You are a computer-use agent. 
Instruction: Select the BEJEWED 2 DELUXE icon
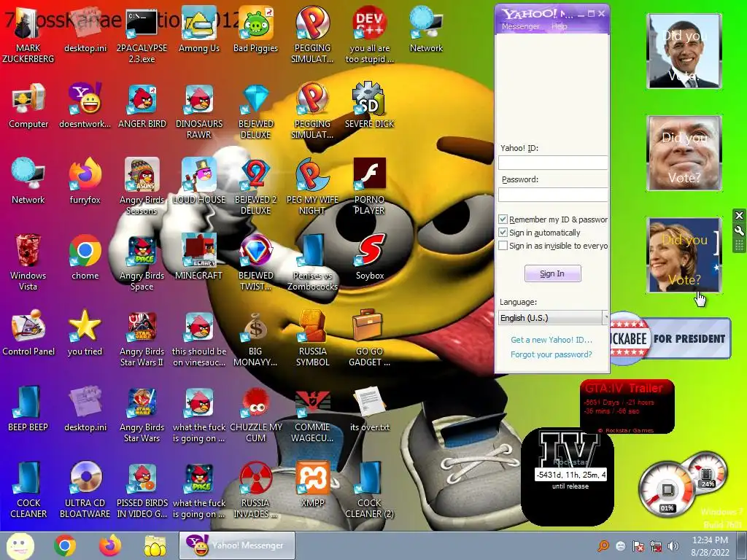click(x=256, y=187)
